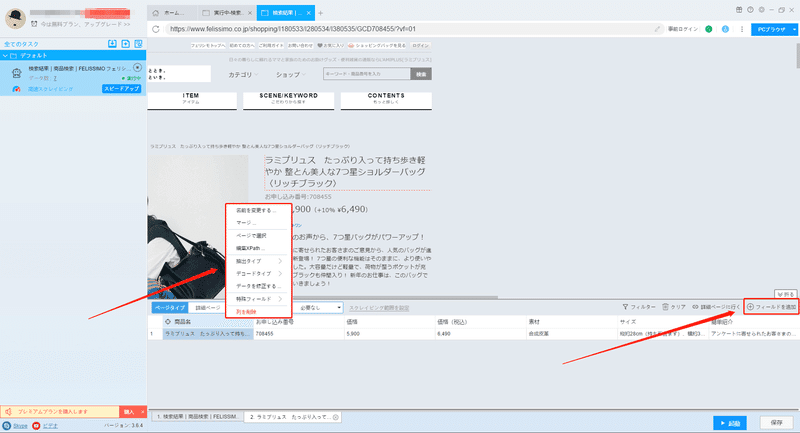Click the user avatar with hat
The image size is (800, 433).
click(15, 18)
